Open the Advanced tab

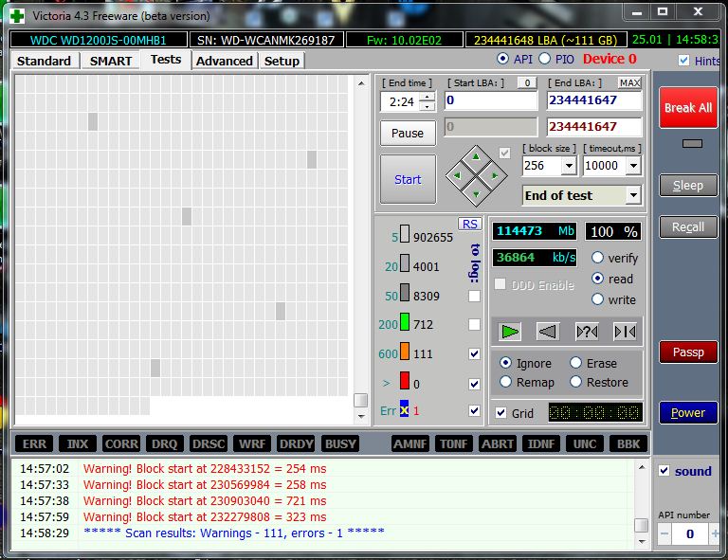(225, 61)
